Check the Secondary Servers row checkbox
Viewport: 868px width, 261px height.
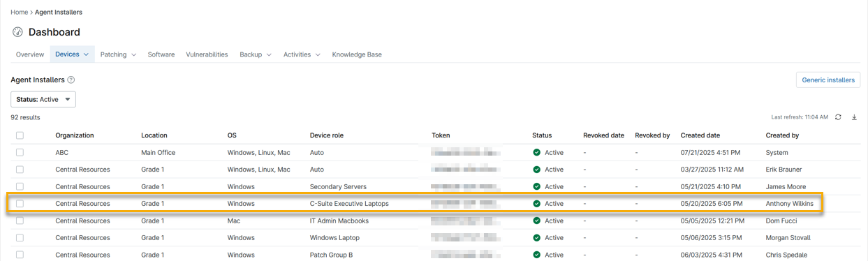pyautogui.click(x=20, y=186)
